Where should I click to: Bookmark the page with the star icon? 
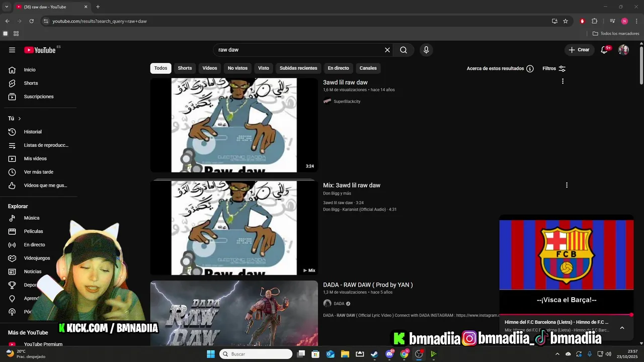[566, 21]
